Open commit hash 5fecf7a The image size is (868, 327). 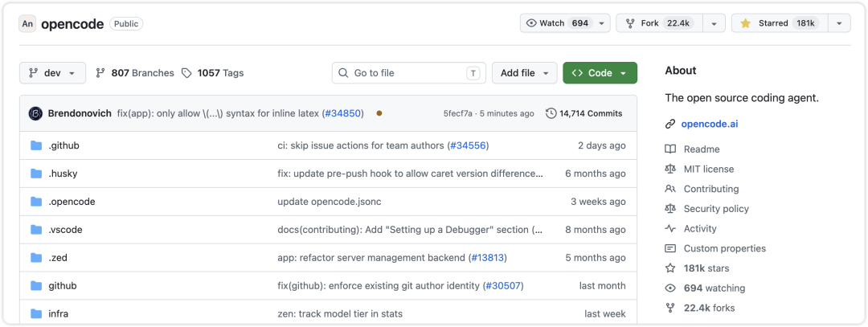click(x=458, y=113)
